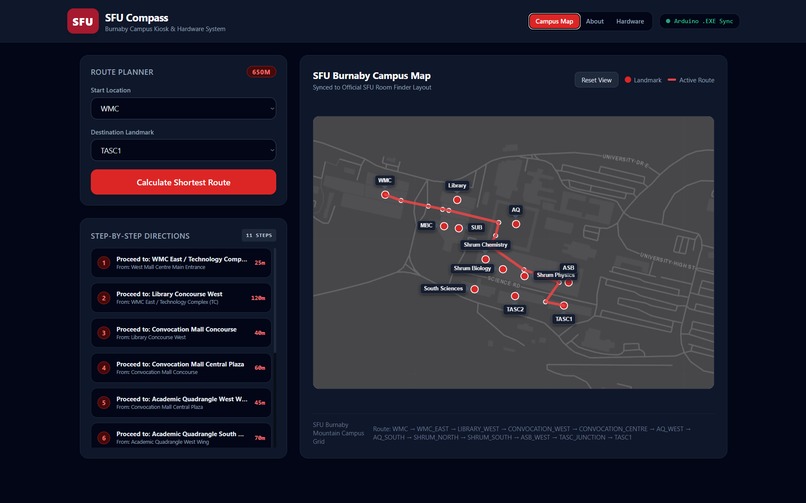Click the Shrum Physics landmark marker
This screenshot has width=806, height=503.
coord(524,276)
